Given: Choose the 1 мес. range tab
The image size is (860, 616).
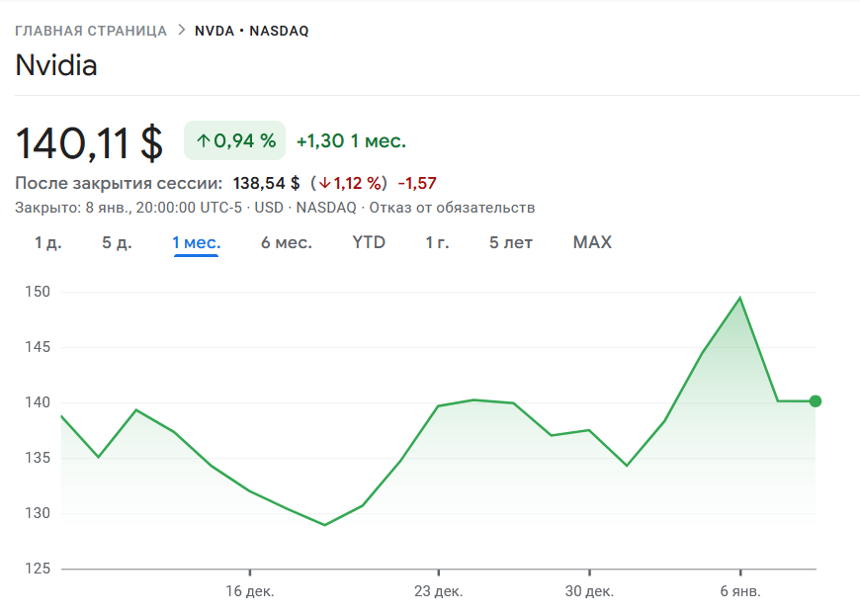Looking at the screenshot, I should (196, 242).
